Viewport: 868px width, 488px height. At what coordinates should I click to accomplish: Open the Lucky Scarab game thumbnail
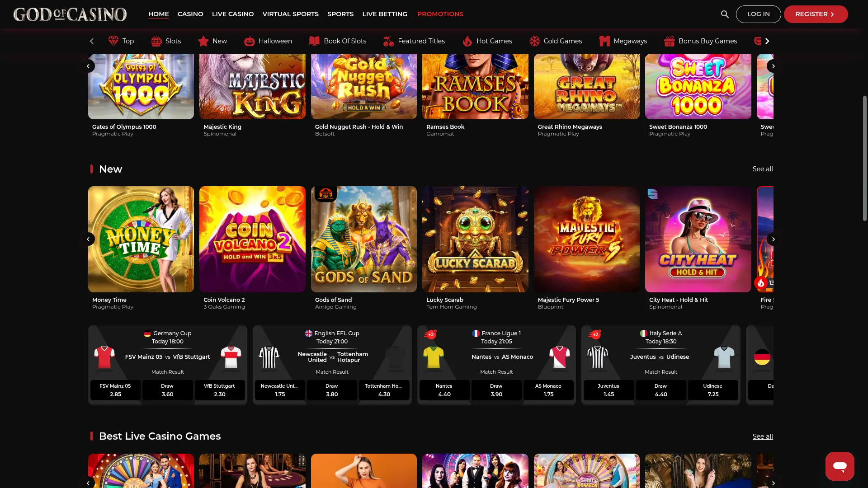pos(475,239)
